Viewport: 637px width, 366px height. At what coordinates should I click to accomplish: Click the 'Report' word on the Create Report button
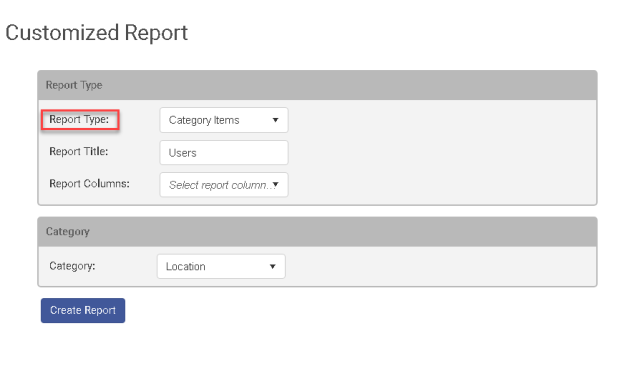click(x=100, y=310)
